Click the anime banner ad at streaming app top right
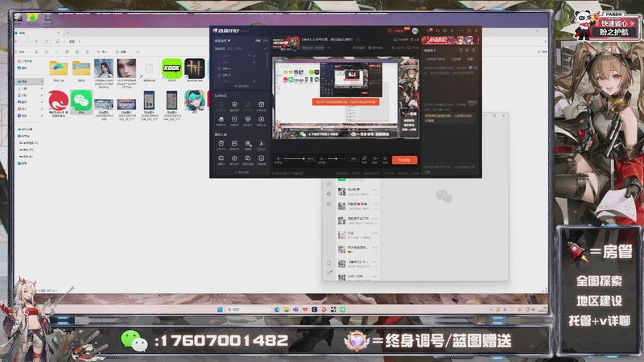This screenshot has width=644, height=362. tap(450, 40)
